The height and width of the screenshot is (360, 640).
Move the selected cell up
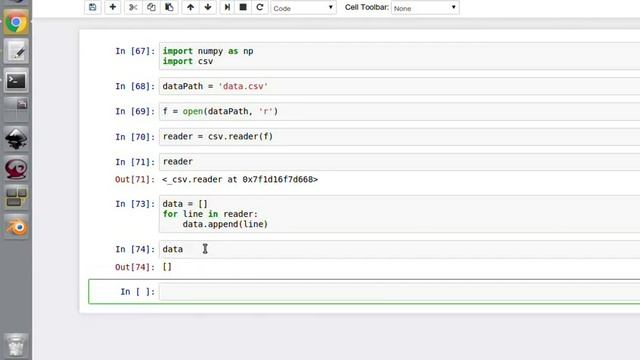tap(190, 7)
